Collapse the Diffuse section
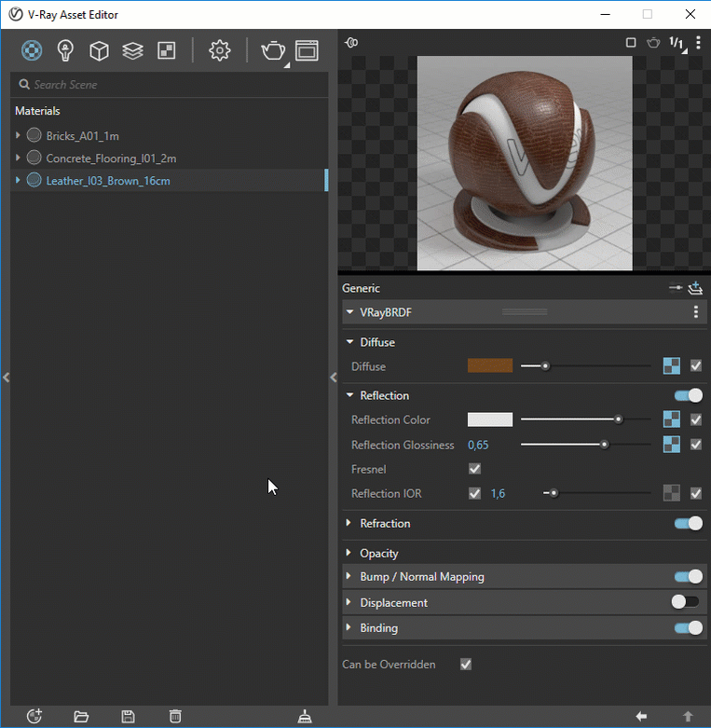 350,342
